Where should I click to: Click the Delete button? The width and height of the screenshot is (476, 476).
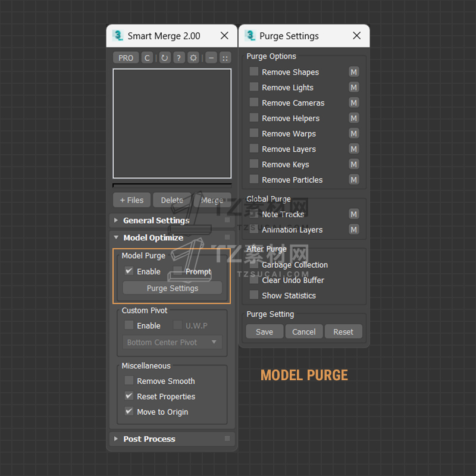click(x=172, y=200)
